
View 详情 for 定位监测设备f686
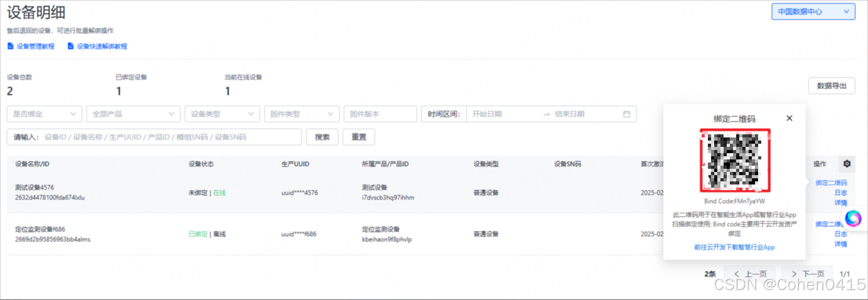[841, 244]
